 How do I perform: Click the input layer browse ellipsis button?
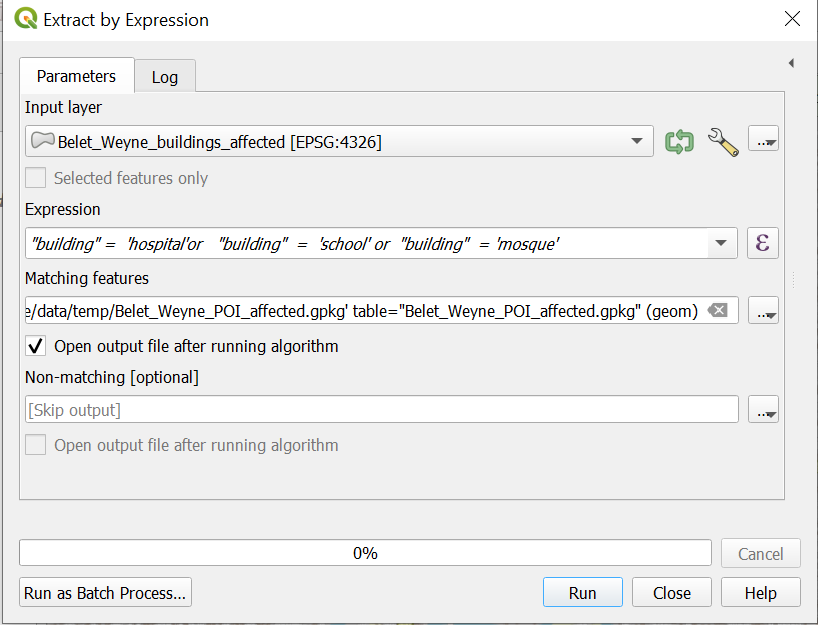pos(763,141)
